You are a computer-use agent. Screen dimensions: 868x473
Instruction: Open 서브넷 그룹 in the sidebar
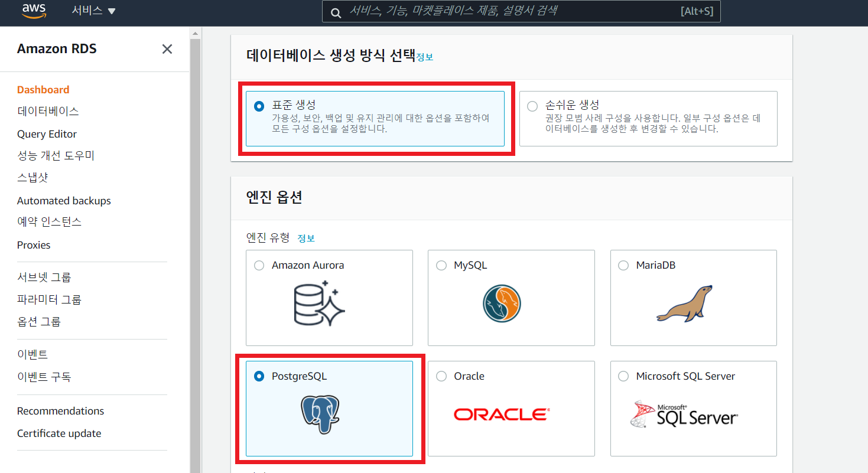44,278
